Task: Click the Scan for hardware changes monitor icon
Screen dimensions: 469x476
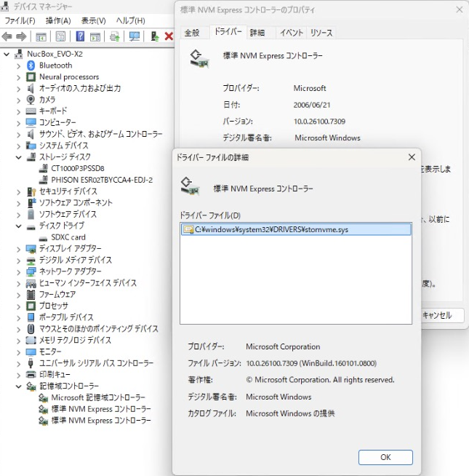Action: (135, 36)
